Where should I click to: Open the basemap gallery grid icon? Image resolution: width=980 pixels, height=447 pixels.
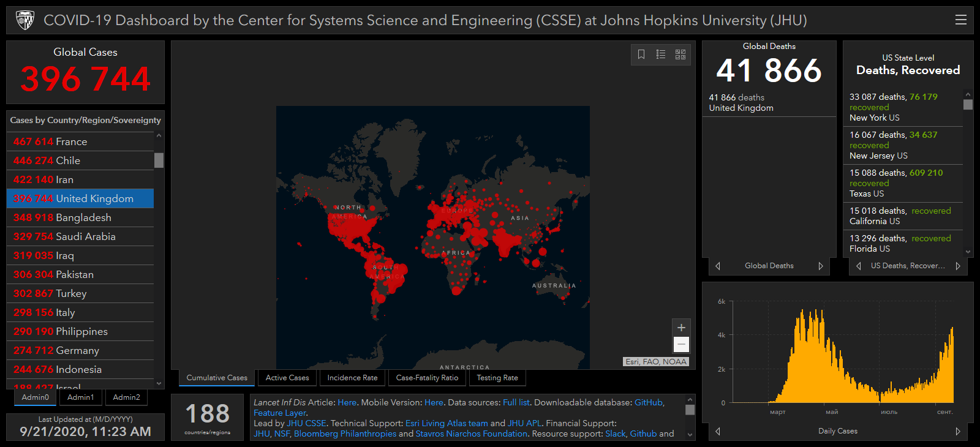[680, 54]
